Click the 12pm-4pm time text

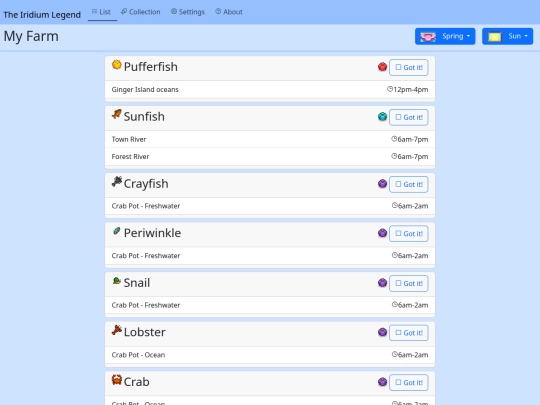pyautogui.click(x=411, y=90)
